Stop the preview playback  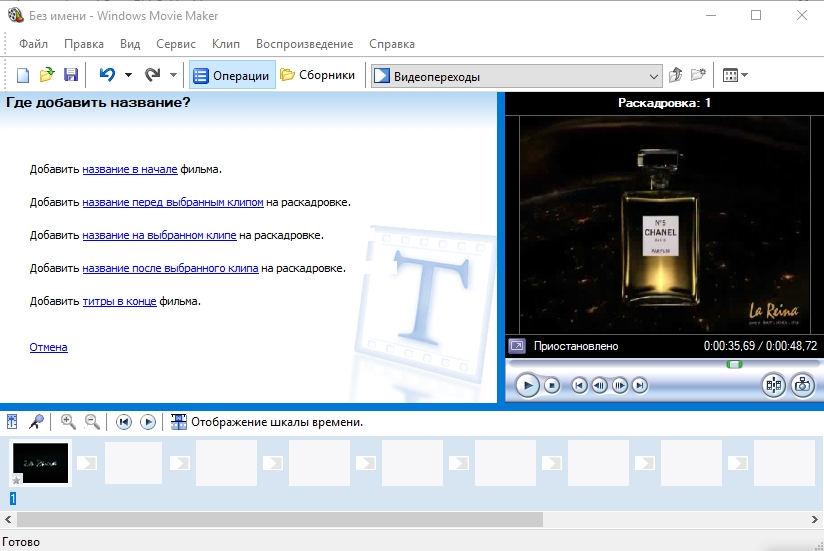552,386
